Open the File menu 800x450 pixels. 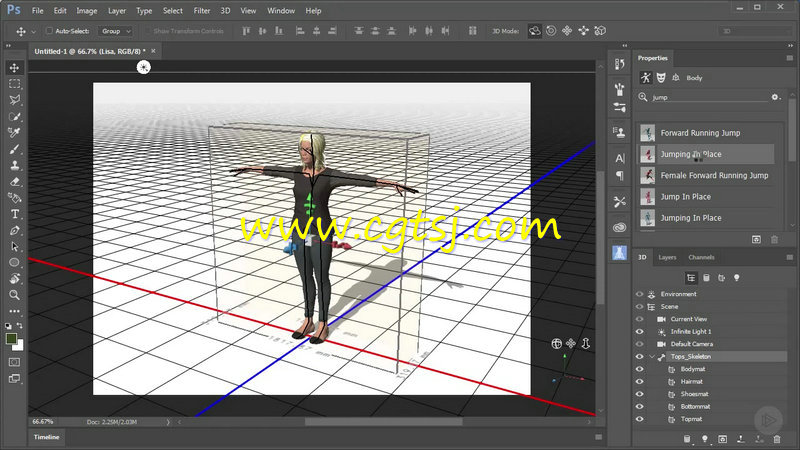click(37, 11)
